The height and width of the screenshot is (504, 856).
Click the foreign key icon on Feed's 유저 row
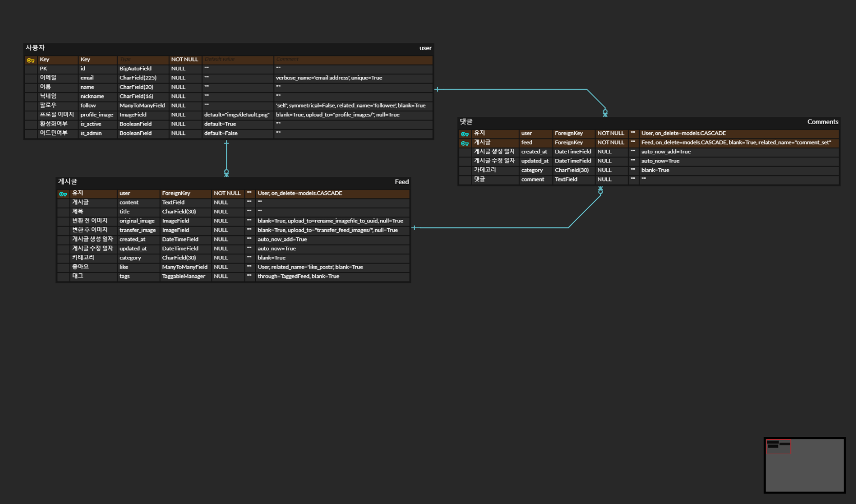[x=63, y=194]
